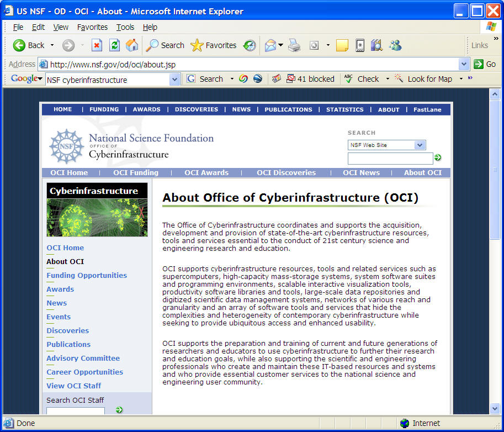The width and height of the screenshot is (504, 432).
Task: Click the Forward arrow icon
Action: point(68,45)
